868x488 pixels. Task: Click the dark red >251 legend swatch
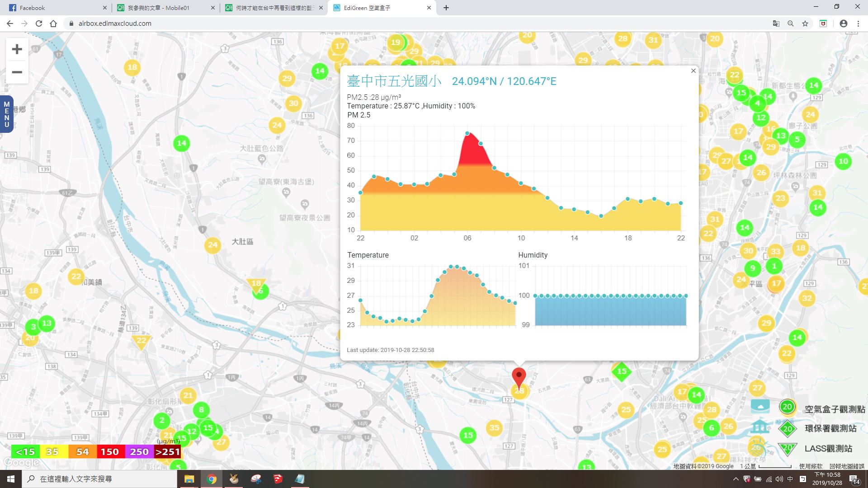167,452
